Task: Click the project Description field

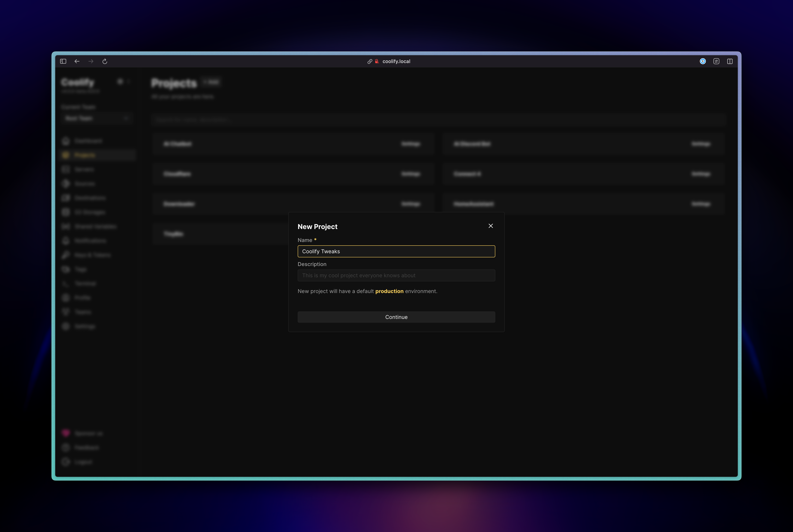Action: [396, 275]
